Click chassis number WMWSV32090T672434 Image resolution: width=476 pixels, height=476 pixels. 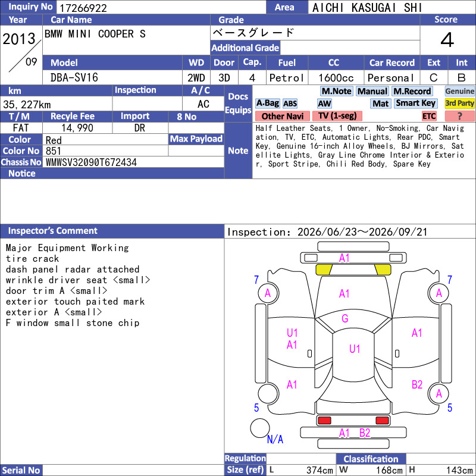[91, 162]
